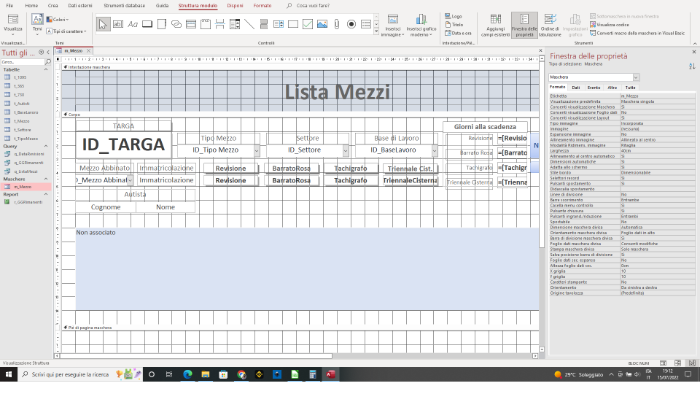700x394 pixels.
Task: Select the Text Box control tool
Action: click(118, 24)
